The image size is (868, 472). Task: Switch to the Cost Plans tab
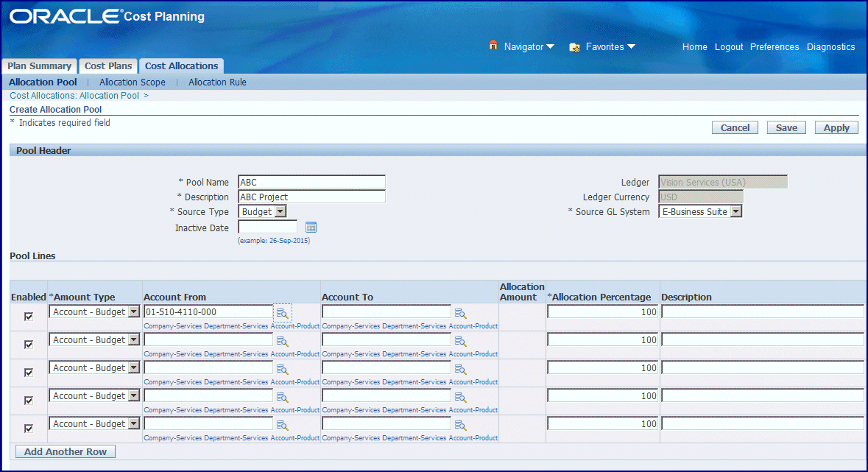click(108, 66)
